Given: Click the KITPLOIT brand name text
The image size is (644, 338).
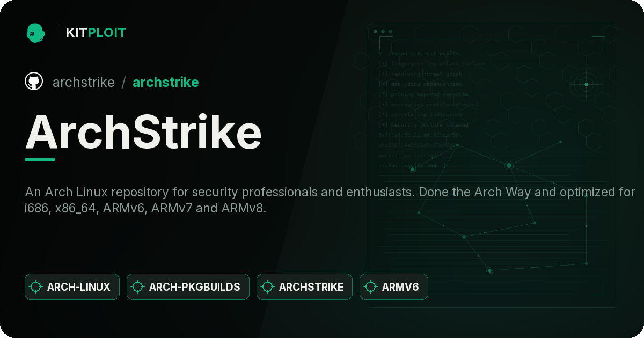Looking at the screenshot, I should pos(96,33).
